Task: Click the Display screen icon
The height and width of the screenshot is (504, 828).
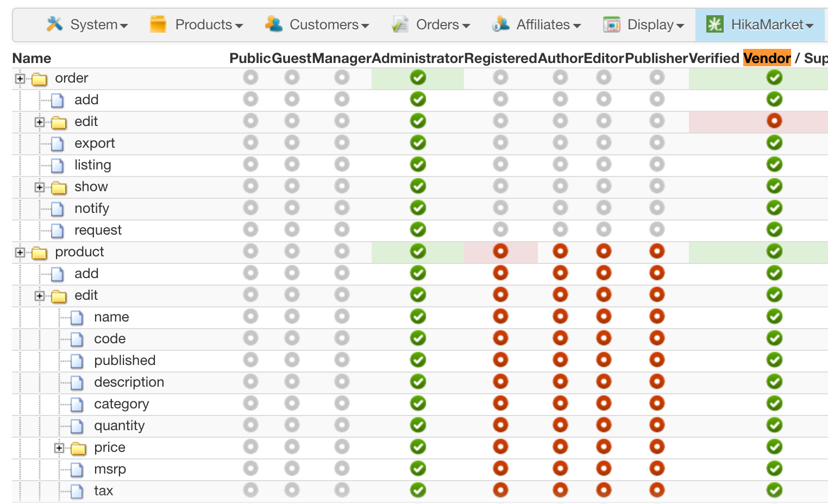Action: point(612,24)
